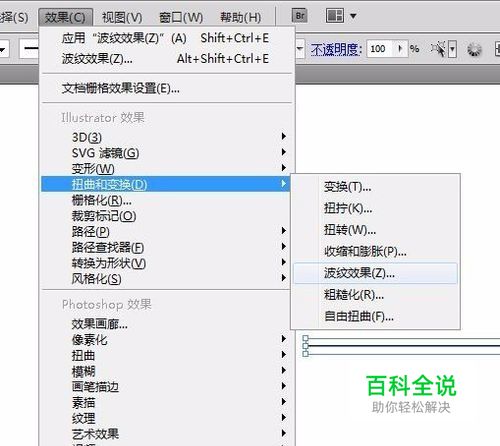
Task: Expand the 风格化(S) submenu
Action: coord(166,279)
